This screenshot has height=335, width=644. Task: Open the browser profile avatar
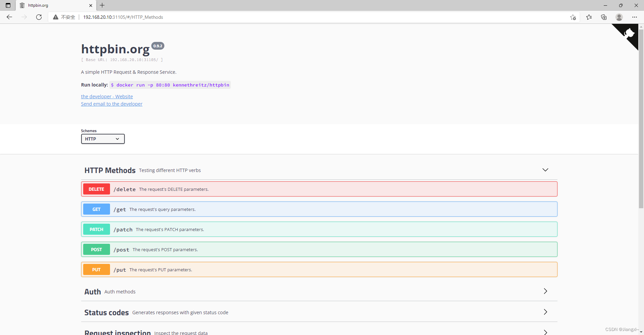(x=619, y=17)
